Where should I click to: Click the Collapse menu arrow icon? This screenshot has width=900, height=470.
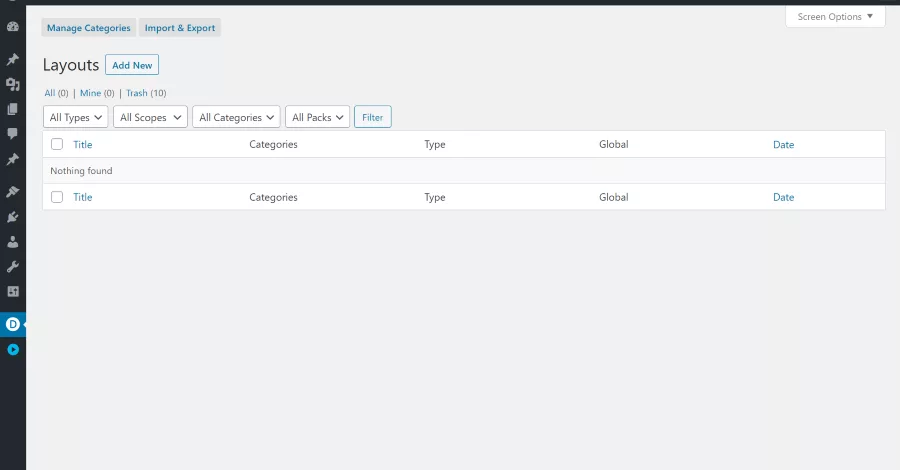tap(13, 349)
